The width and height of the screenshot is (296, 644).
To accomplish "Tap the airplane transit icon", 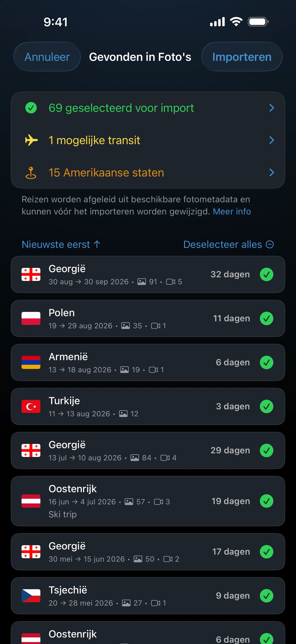I will pos(31,140).
